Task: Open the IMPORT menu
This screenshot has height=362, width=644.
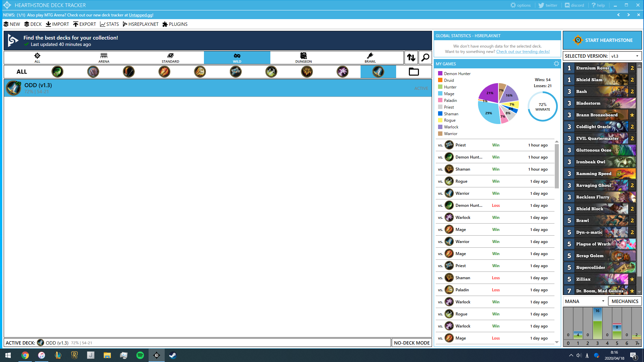Action: click(57, 24)
